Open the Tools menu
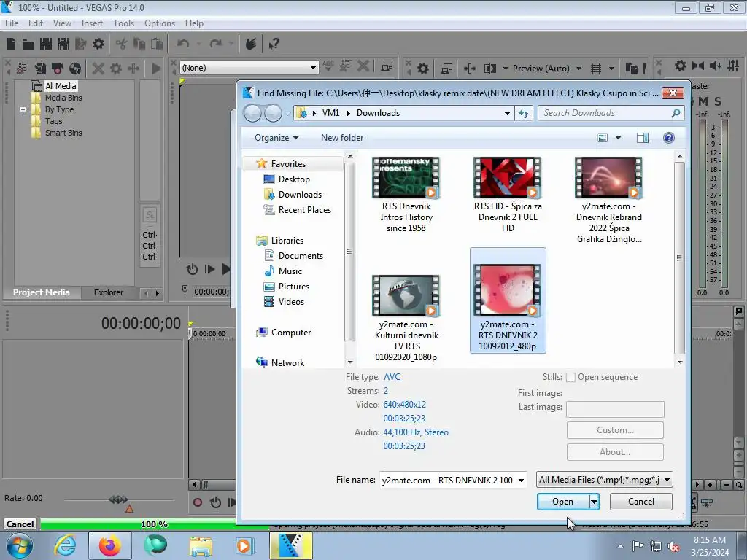Screen dimensions: 747x560 (x=123, y=23)
